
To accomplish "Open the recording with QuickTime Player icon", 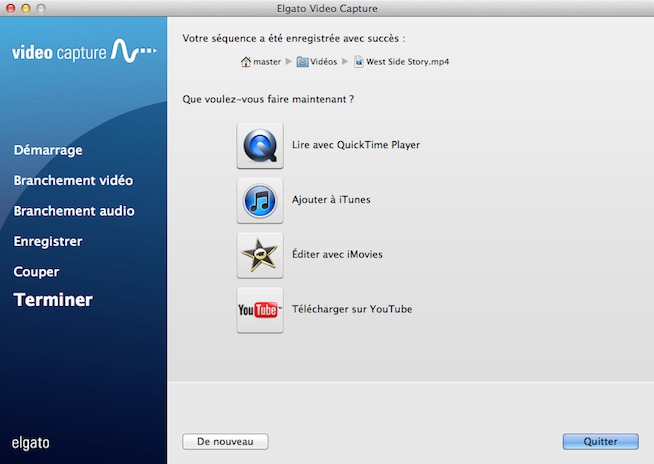I will tap(260, 145).
